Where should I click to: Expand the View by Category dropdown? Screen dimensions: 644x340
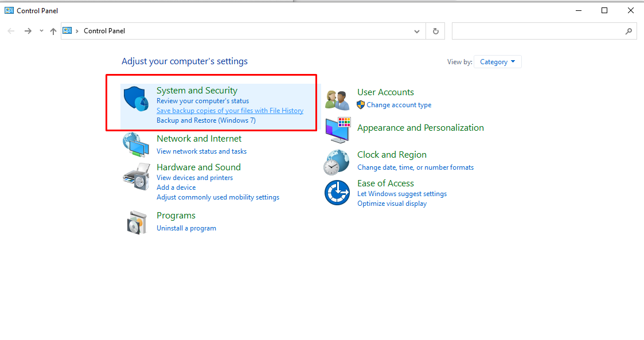coord(497,62)
